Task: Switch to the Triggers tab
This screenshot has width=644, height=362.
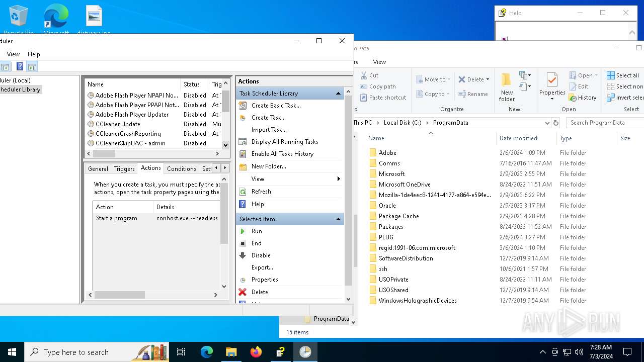Action: pos(124,169)
